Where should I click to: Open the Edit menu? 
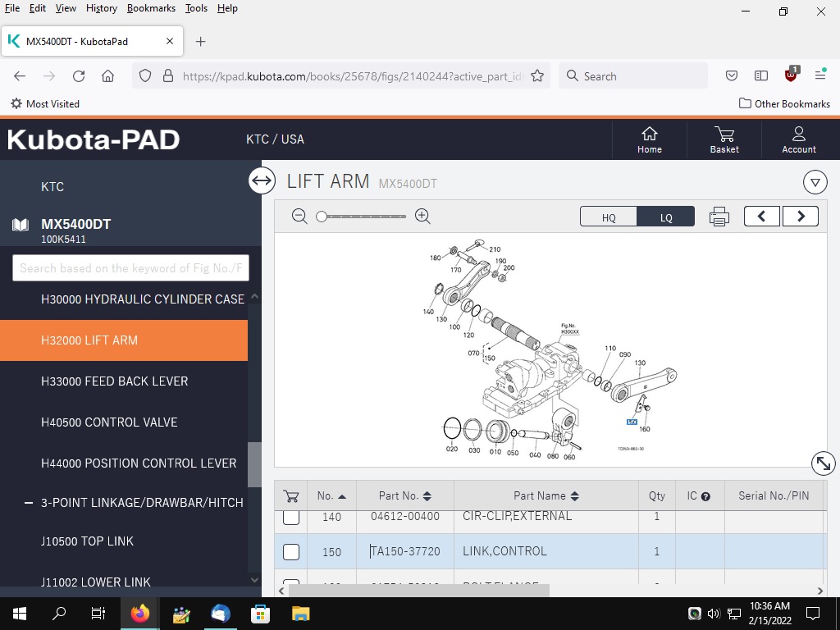[x=38, y=8]
